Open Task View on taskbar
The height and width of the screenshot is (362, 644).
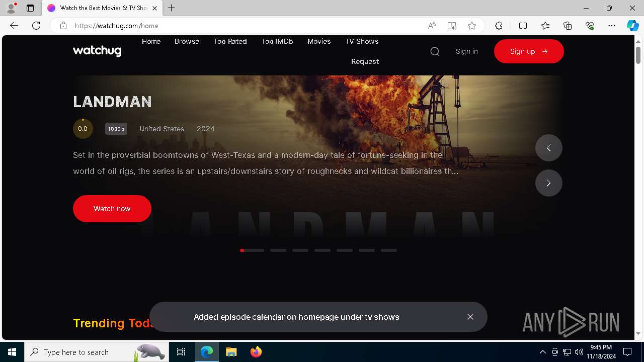pyautogui.click(x=181, y=352)
